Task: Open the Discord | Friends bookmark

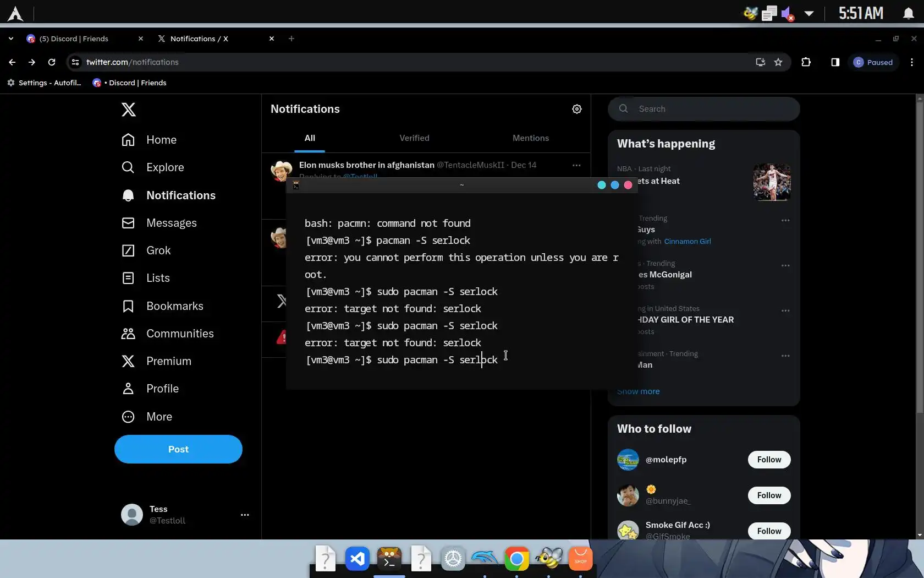Action: tap(129, 83)
